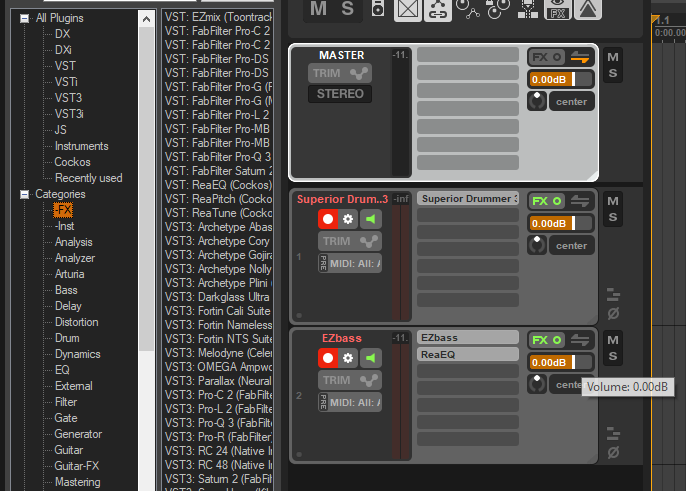Toggle STEREO mode on MASTER track
This screenshot has height=491, width=686.
click(x=340, y=94)
